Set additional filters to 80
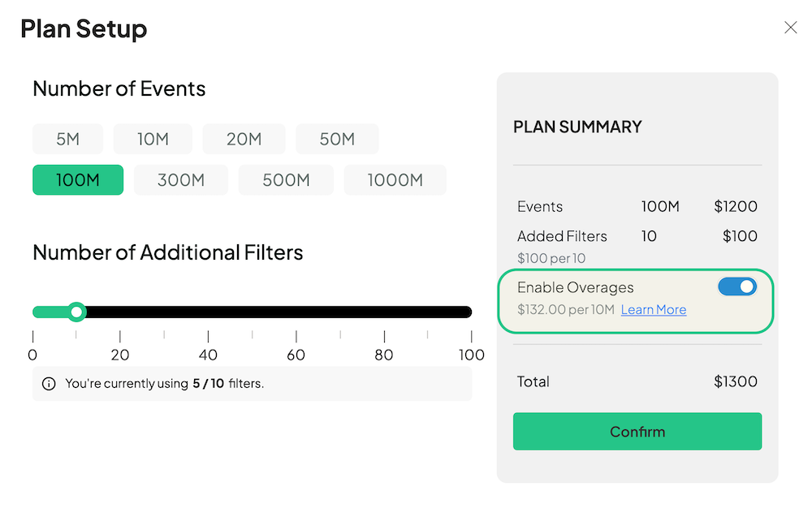812x508 pixels. 384,312
